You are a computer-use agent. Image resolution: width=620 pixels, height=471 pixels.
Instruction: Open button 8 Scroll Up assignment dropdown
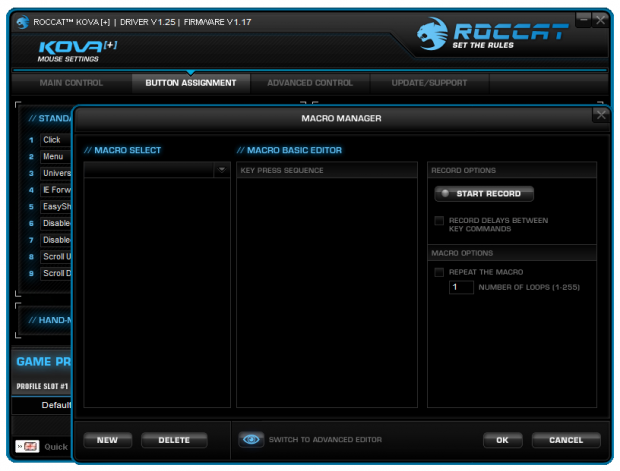56,257
